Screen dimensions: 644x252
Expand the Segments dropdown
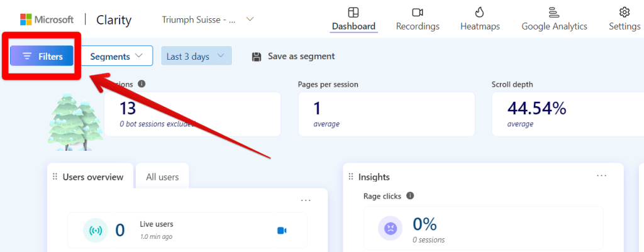click(116, 56)
